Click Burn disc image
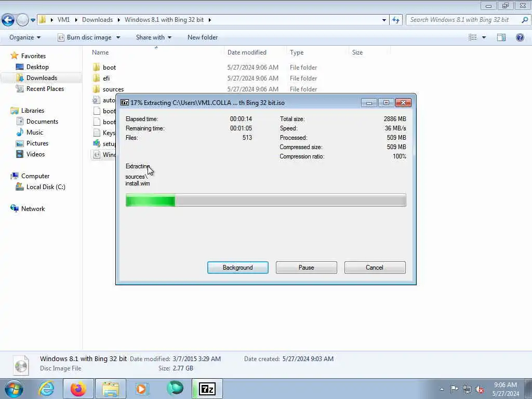The height and width of the screenshot is (399, 532). click(x=85, y=37)
